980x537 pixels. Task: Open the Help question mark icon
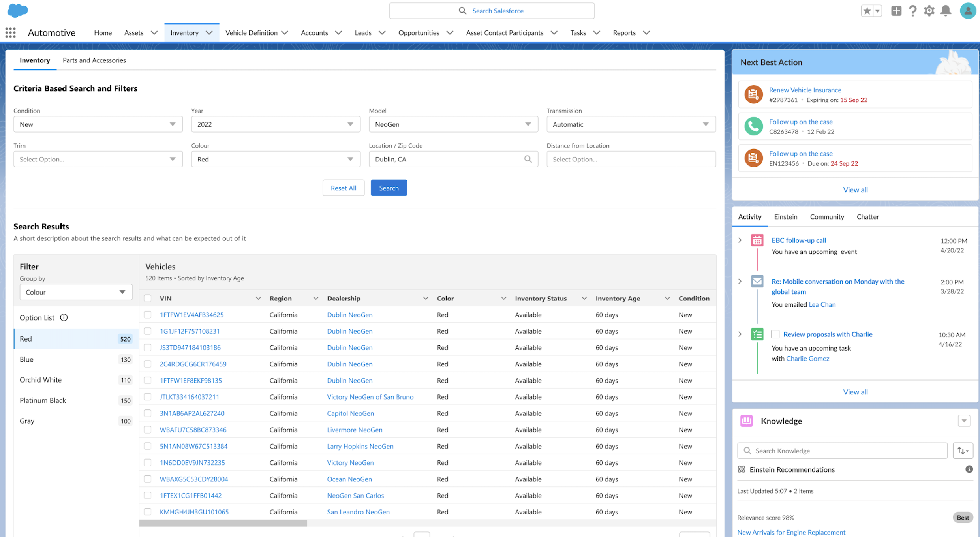click(x=912, y=11)
